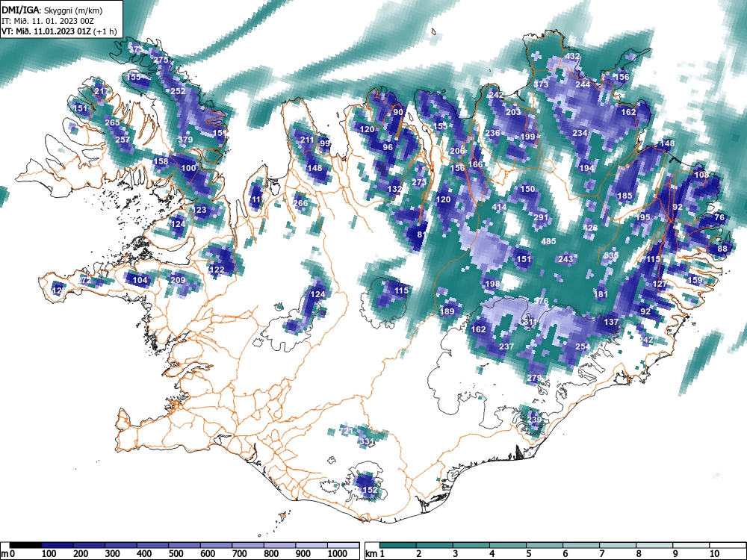
Task: Click the map value 239
Action: (x=534, y=420)
